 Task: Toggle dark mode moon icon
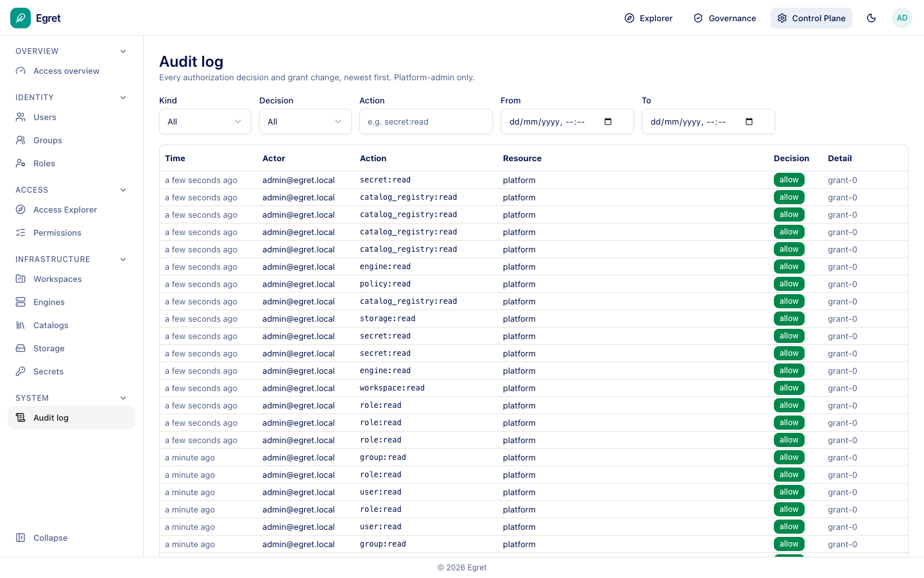click(x=871, y=18)
